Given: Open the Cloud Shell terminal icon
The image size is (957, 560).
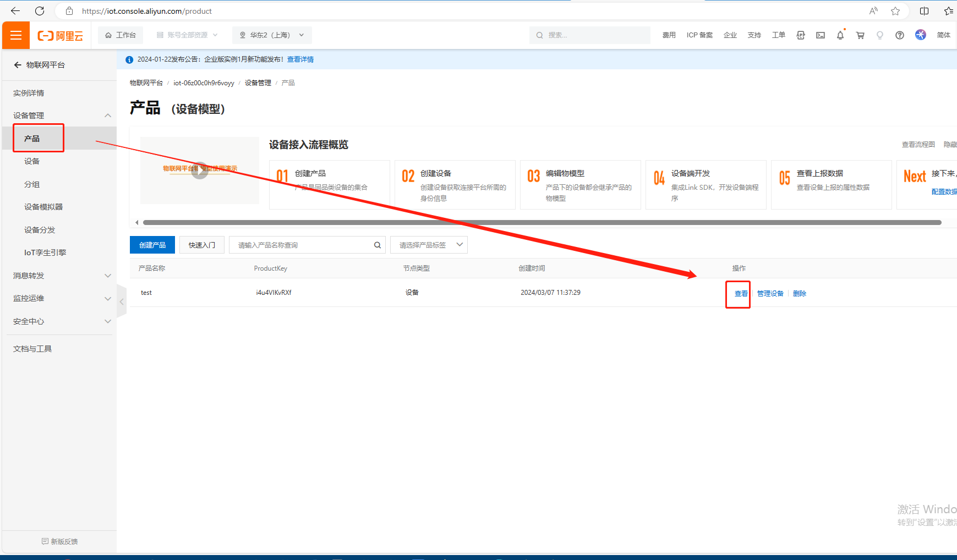Looking at the screenshot, I should pyautogui.click(x=820, y=35).
